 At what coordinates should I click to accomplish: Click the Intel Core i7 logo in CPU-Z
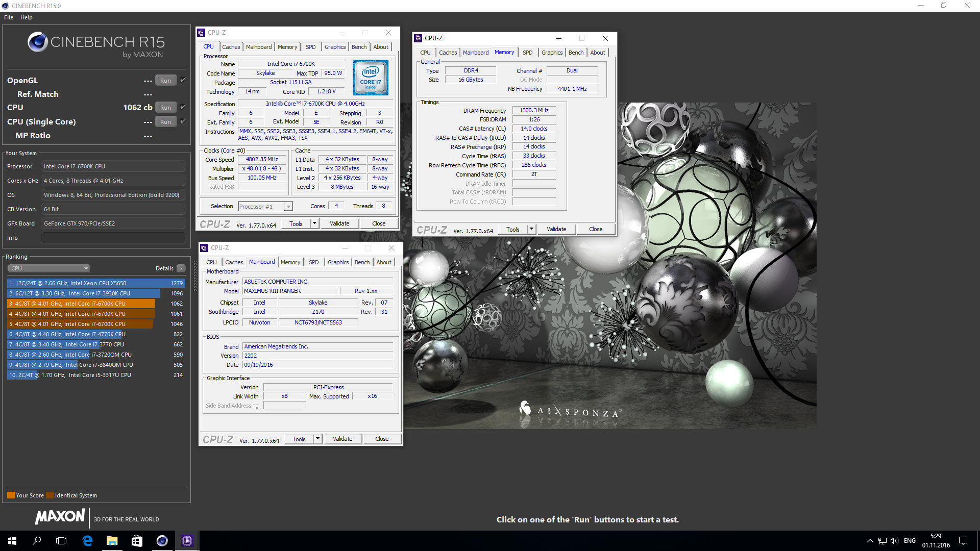pos(371,78)
